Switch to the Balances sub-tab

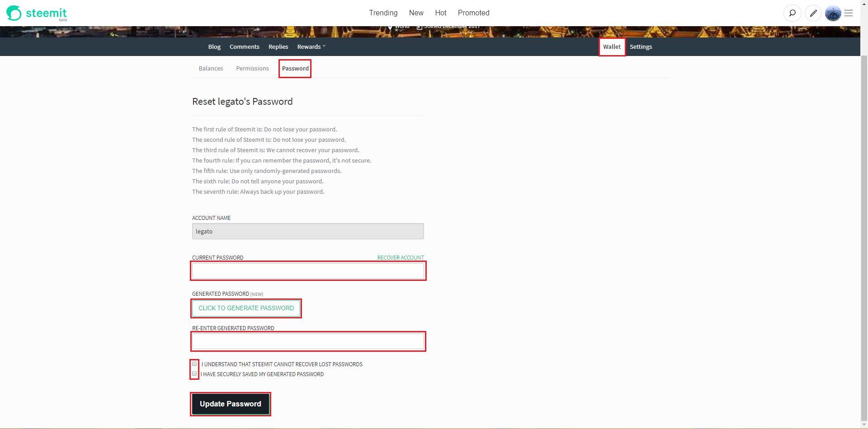[x=211, y=68]
